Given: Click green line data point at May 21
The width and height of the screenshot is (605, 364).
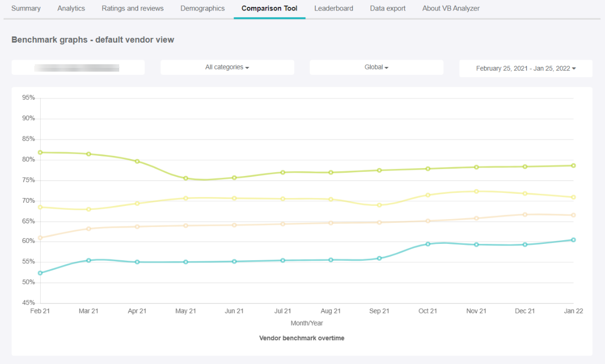Looking at the screenshot, I should click(186, 179).
